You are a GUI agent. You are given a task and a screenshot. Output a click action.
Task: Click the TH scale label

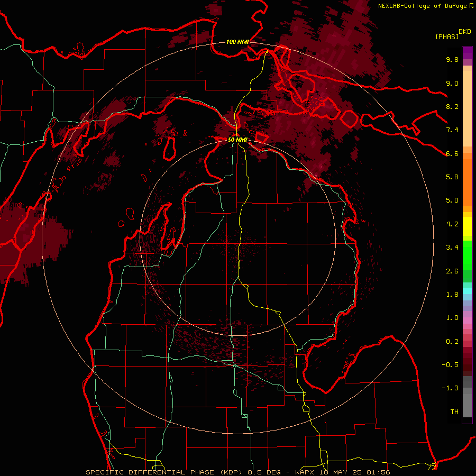pyautogui.click(x=454, y=412)
